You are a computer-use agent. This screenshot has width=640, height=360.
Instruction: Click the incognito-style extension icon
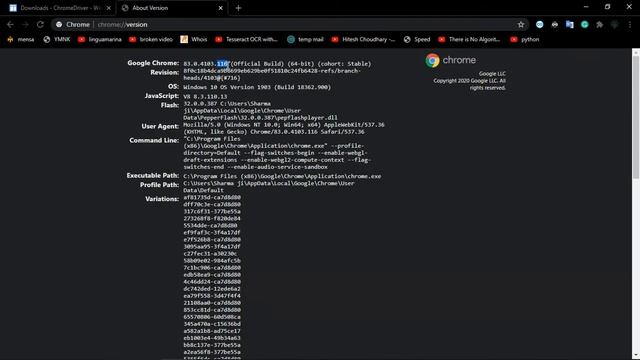click(555, 24)
